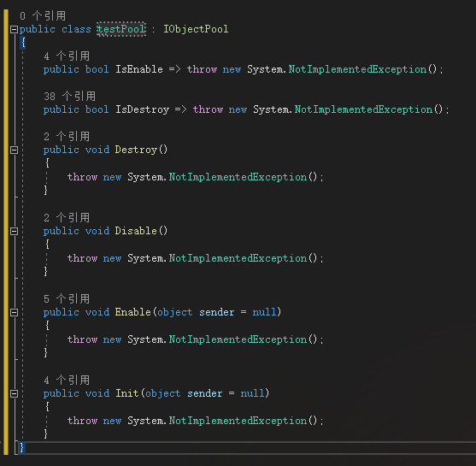Click NotImplementedException inside Enable body
The width and height of the screenshot is (476, 466).
tap(238, 339)
